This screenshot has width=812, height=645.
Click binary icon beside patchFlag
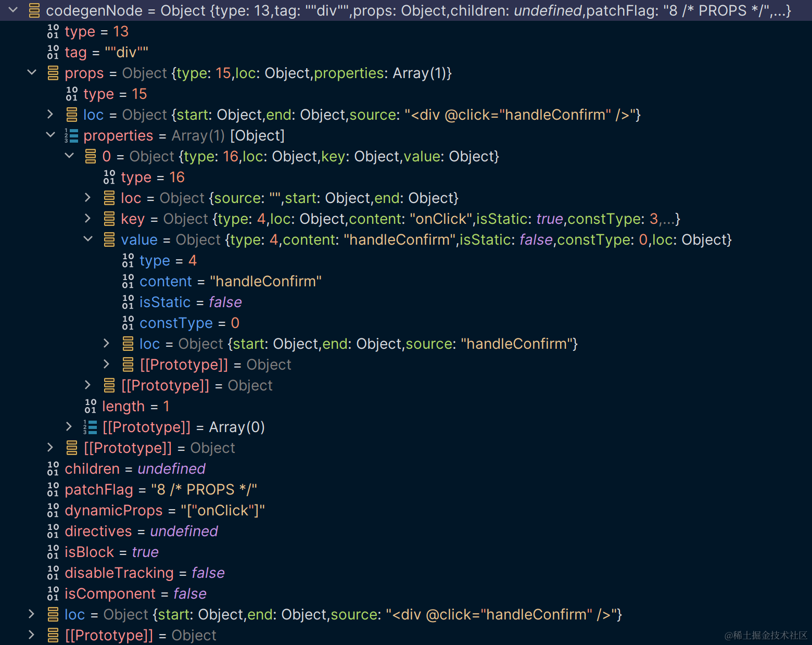click(53, 489)
